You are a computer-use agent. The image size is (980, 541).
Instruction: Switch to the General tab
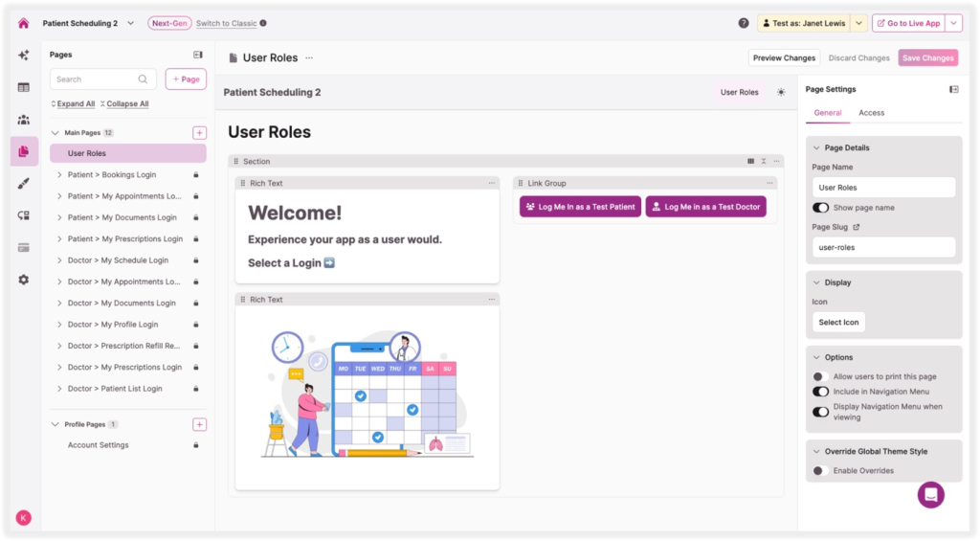tap(828, 113)
